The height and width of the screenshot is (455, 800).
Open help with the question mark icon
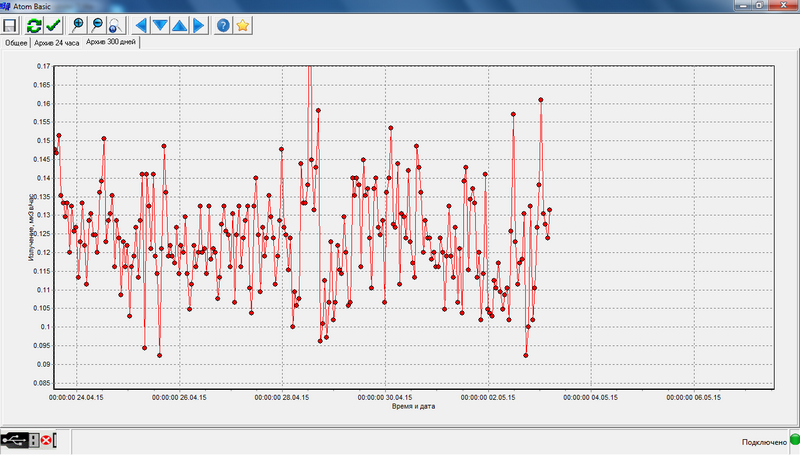[223, 25]
